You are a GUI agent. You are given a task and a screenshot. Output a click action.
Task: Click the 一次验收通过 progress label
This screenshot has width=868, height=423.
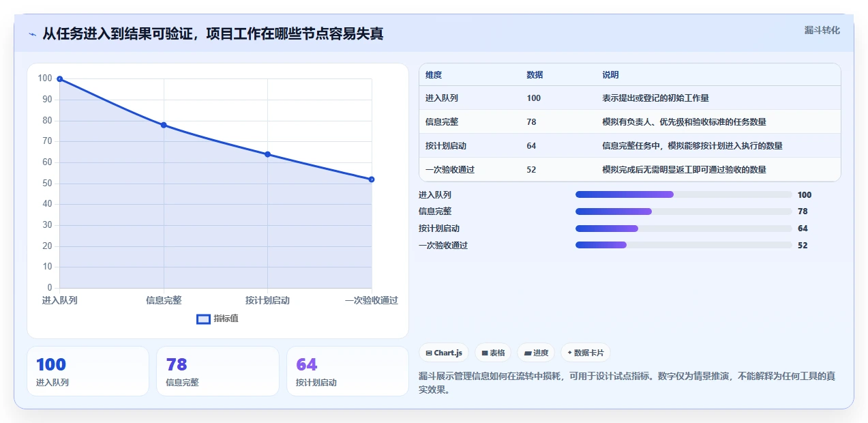(443, 245)
